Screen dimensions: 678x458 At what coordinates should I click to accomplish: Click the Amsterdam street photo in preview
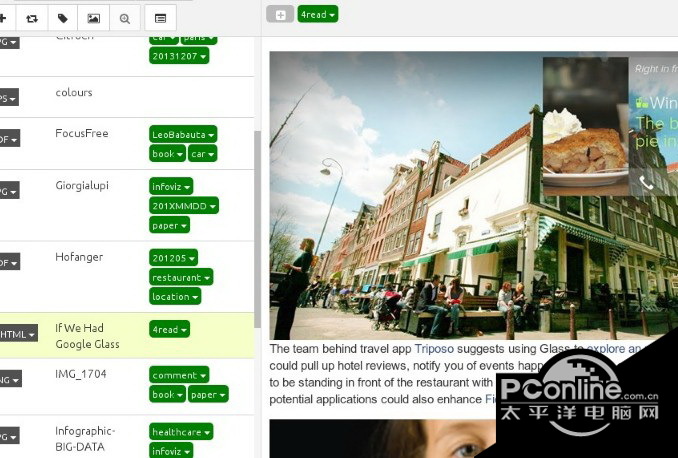[473, 195]
